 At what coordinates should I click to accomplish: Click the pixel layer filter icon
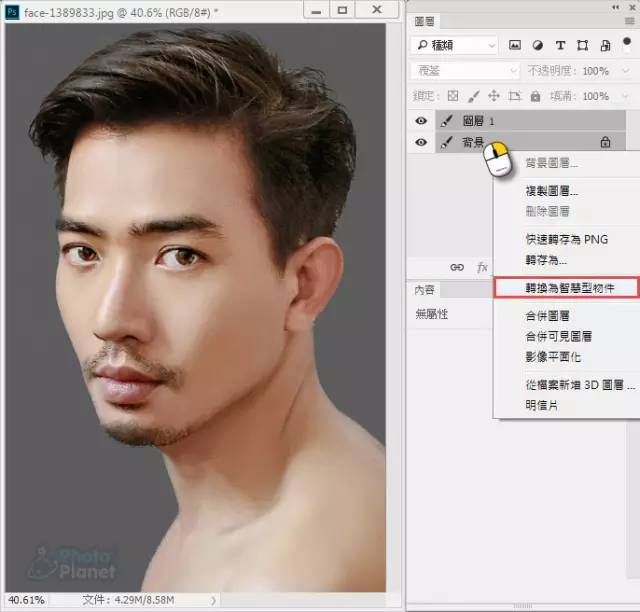click(515, 45)
